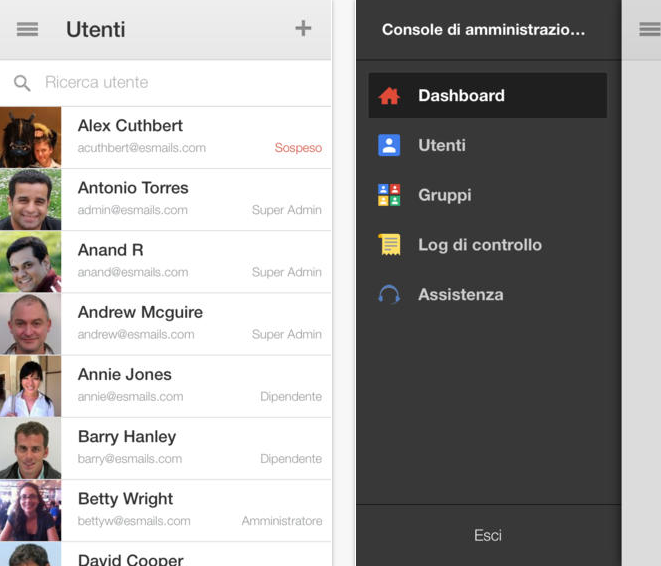Open Barry Hanley's profile photo
The height and width of the screenshot is (566, 661).
[30, 448]
